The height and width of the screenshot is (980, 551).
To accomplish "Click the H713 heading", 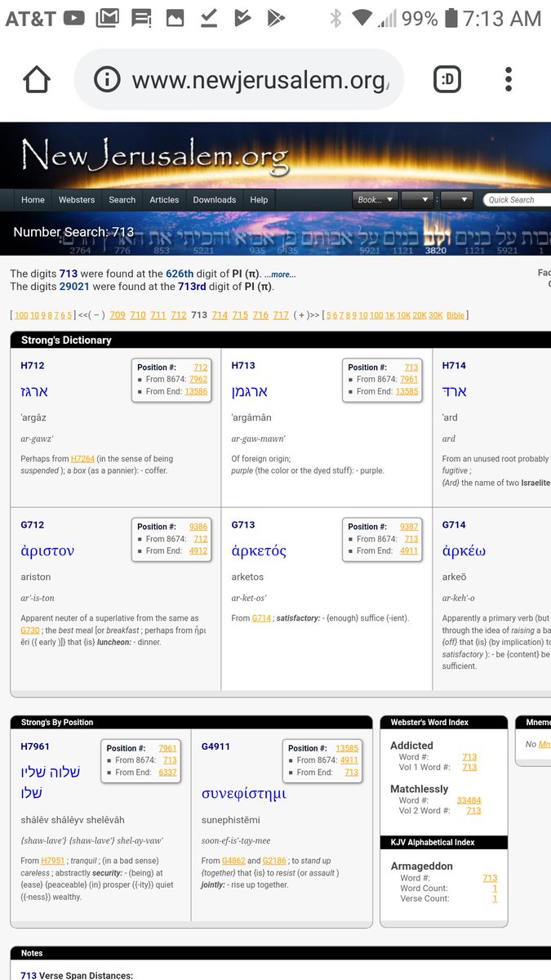I will [x=243, y=366].
